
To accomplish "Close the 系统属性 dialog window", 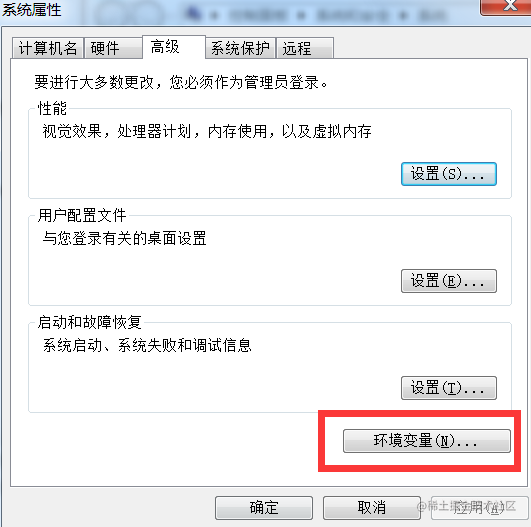I will [x=506, y=7].
